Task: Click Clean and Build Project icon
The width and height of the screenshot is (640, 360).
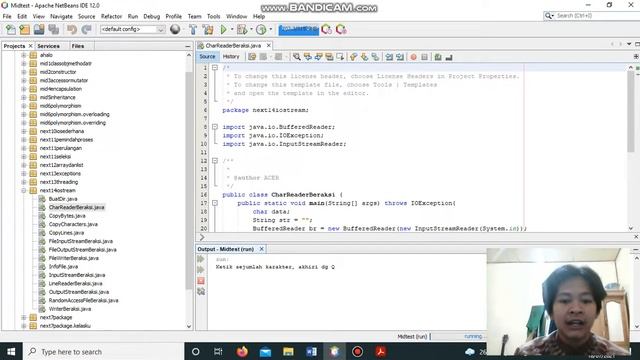Action: coord(208,29)
